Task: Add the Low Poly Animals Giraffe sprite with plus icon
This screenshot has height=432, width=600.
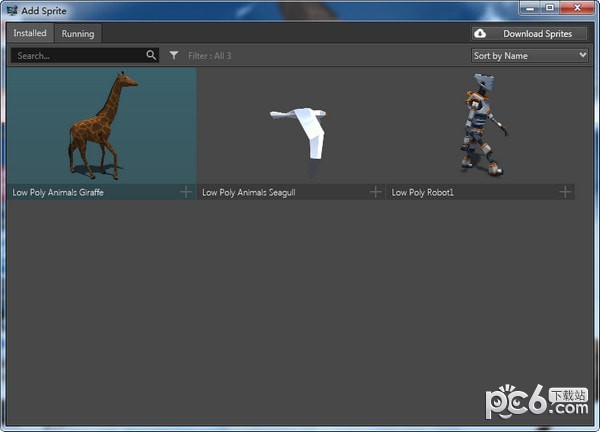Action: (186, 192)
